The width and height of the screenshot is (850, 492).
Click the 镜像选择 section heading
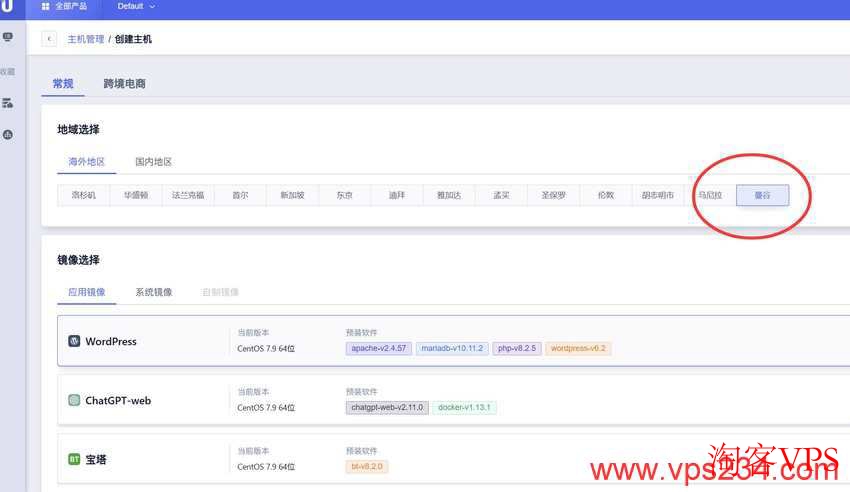click(79, 260)
